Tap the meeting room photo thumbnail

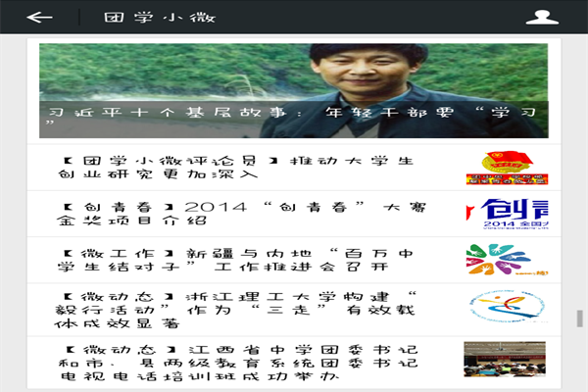[506, 360]
